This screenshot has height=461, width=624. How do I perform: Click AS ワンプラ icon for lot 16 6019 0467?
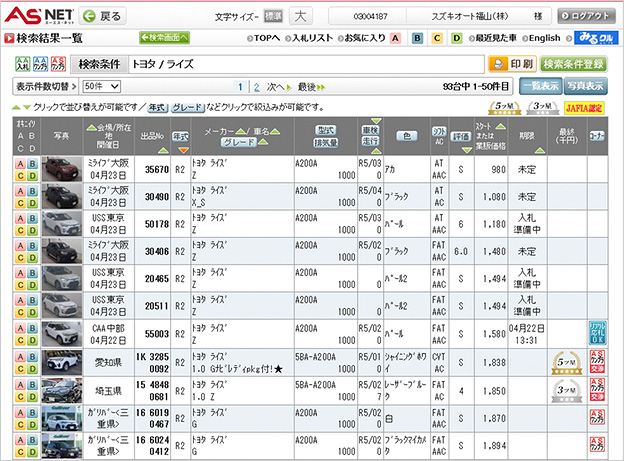point(597,417)
